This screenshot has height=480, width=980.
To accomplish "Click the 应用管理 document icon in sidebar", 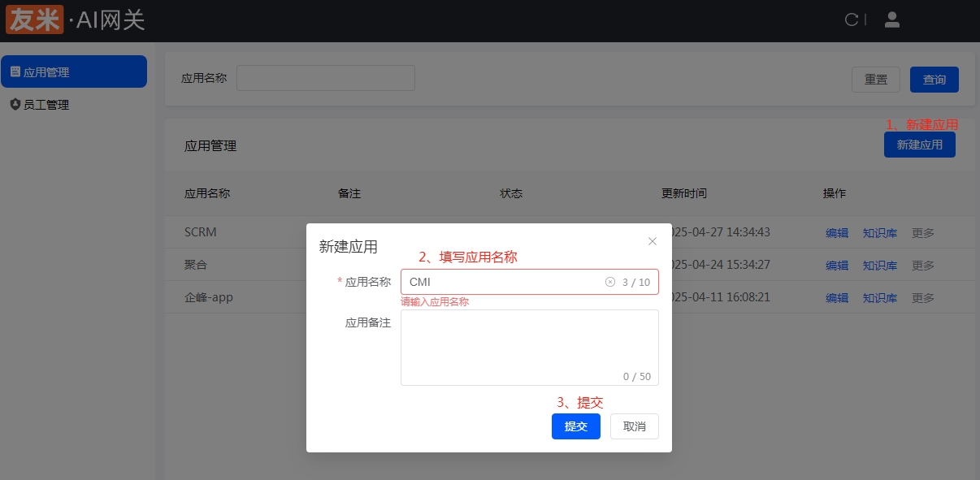I will pyautogui.click(x=16, y=71).
